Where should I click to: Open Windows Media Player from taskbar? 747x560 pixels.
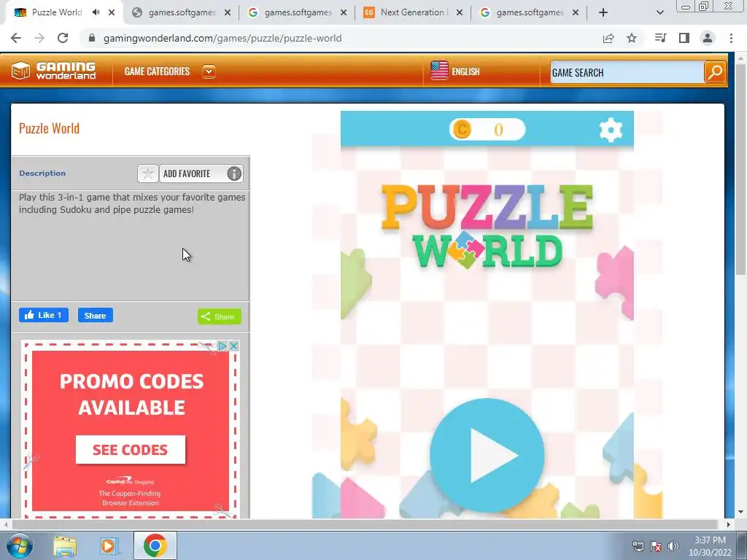coord(109,546)
